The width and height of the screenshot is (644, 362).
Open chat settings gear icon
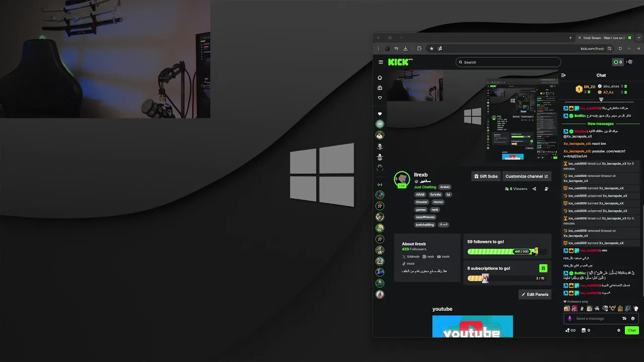619,330
